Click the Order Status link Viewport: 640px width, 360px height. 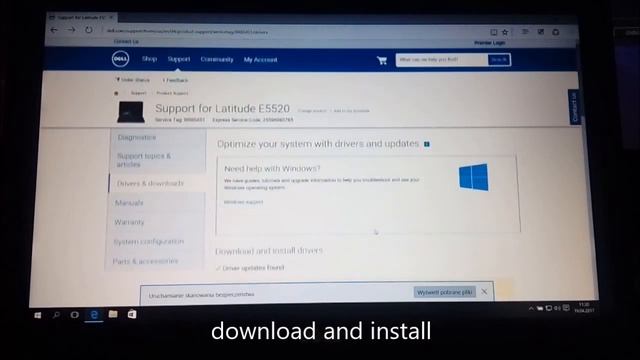point(133,80)
